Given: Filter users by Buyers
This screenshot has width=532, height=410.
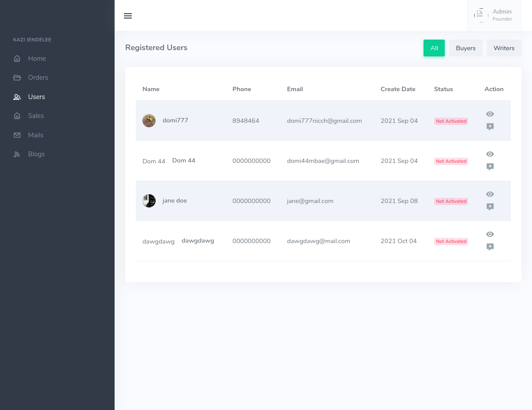Looking at the screenshot, I should pos(465,48).
